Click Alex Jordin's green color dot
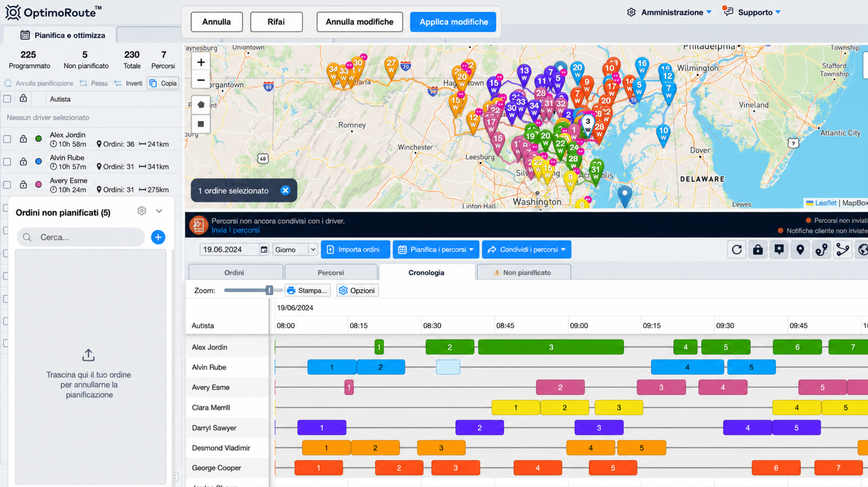The height and width of the screenshot is (487, 868). (x=39, y=139)
